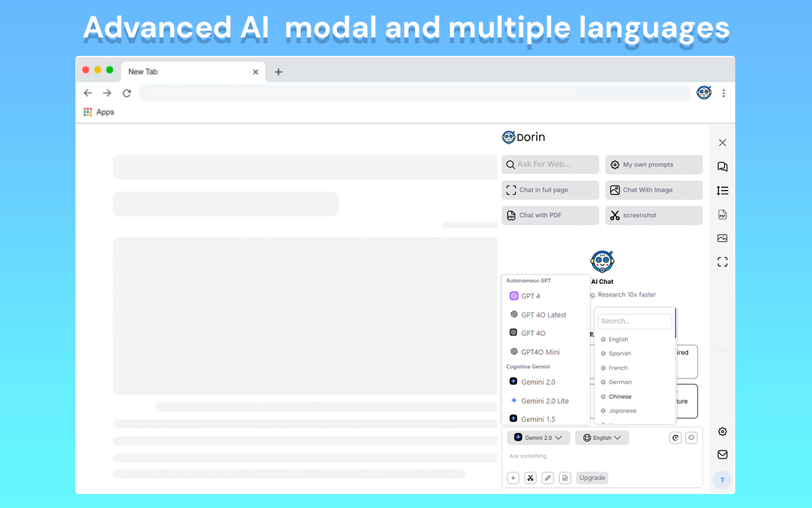Click the Ask something input box
Screen dimensions: 812x508
(x=602, y=456)
